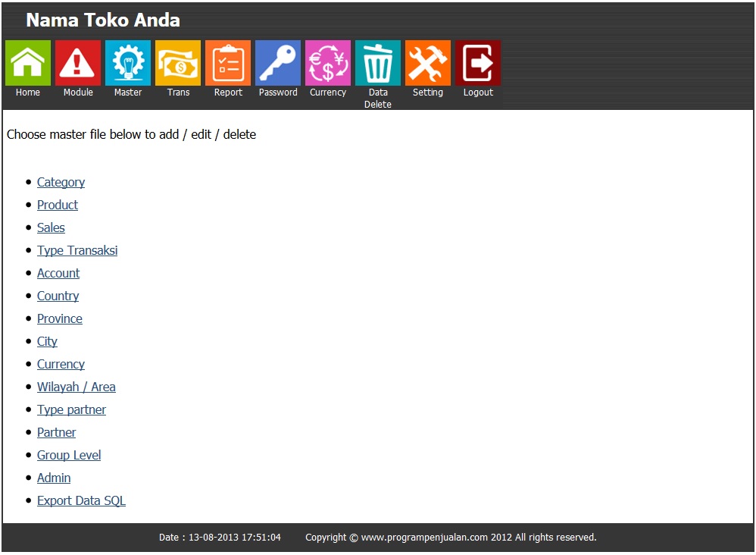The image size is (756, 555).
Task: Click the Logout exit icon
Action: click(478, 63)
